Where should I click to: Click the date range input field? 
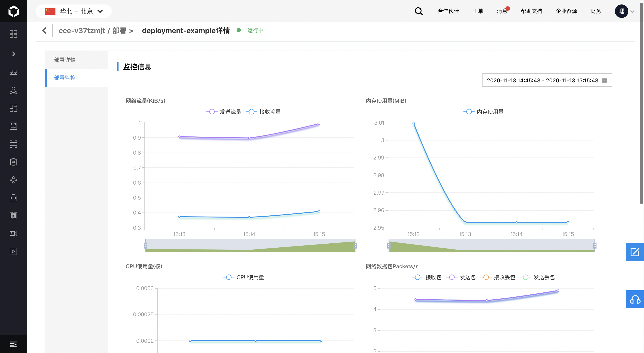pos(547,80)
